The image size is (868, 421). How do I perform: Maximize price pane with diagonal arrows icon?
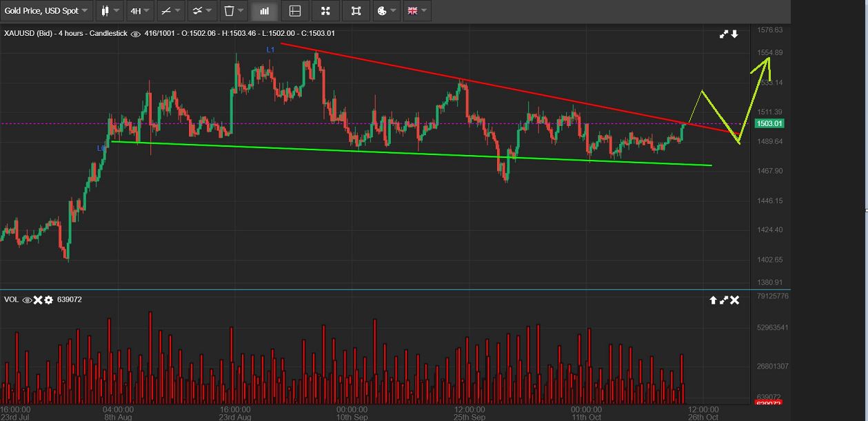point(724,34)
